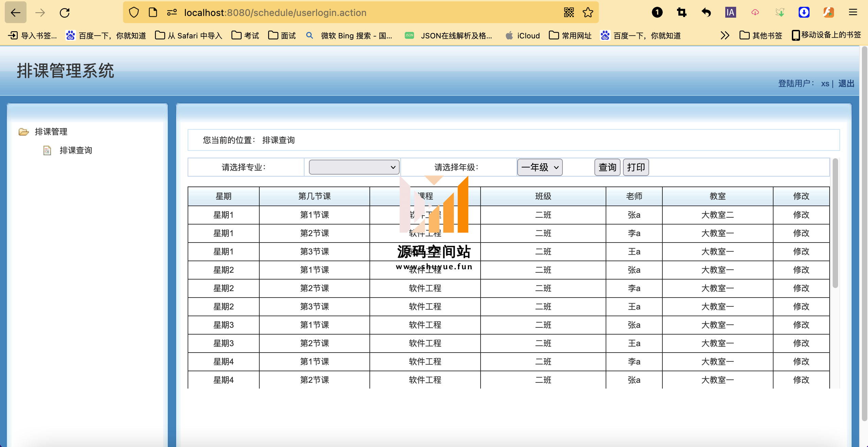Click the undo arrow toolbar icon
The height and width of the screenshot is (447, 868).
[706, 13]
